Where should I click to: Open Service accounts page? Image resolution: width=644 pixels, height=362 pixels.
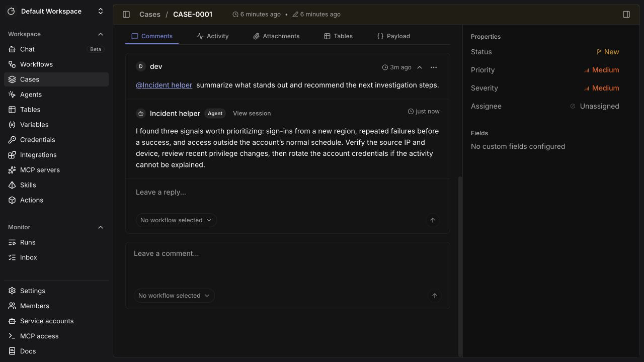point(56,321)
